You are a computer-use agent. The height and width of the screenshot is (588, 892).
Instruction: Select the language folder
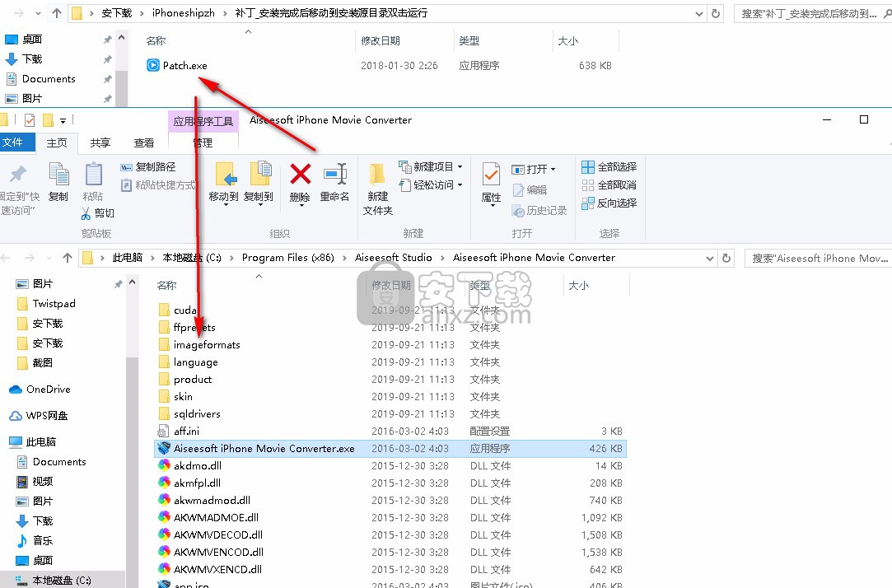click(196, 362)
